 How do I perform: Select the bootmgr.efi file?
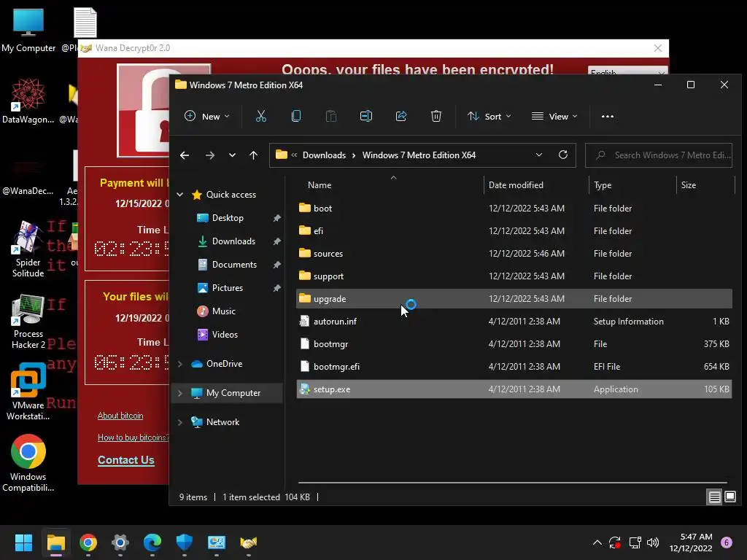click(x=514, y=367)
